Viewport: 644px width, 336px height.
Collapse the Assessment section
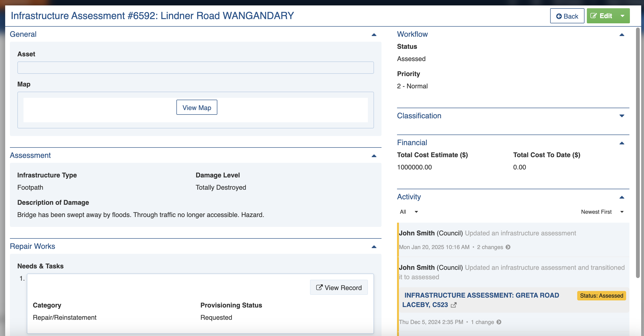374,156
